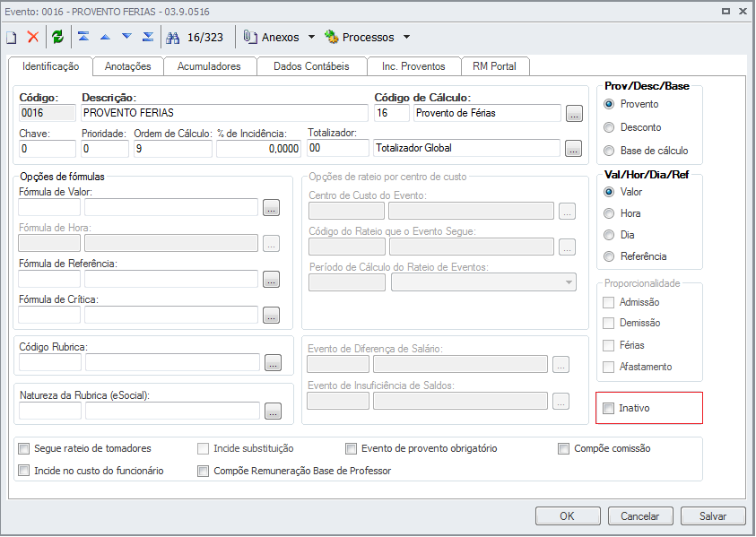Screen dimensions: 756x537
Task: Expand the Processos dropdown arrow
Action: [x=406, y=37]
